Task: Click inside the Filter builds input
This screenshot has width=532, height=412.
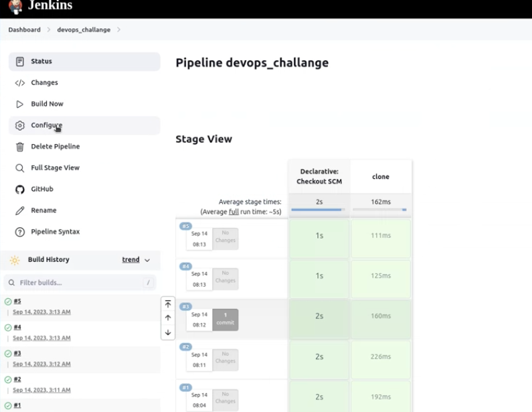Action: [80, 283]
